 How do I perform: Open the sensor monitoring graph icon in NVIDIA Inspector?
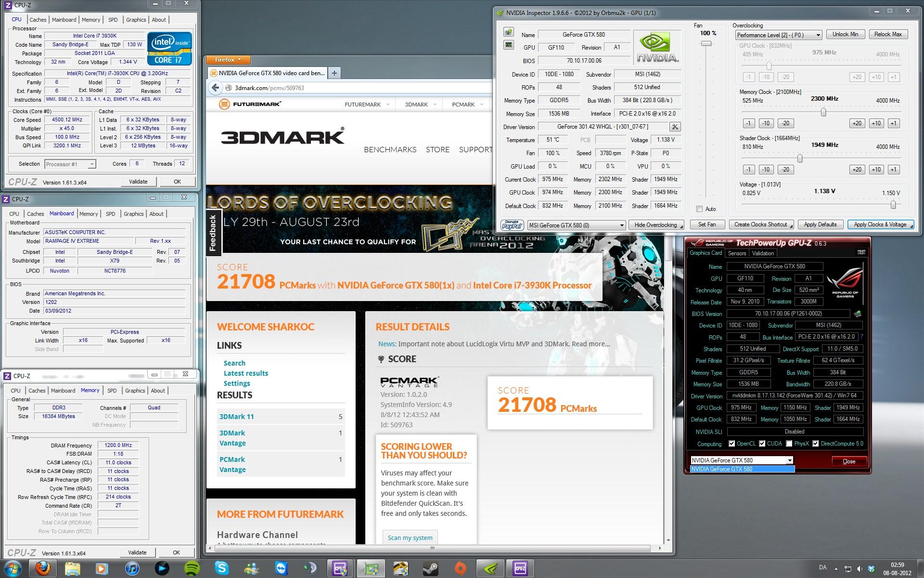pos(509,45)
